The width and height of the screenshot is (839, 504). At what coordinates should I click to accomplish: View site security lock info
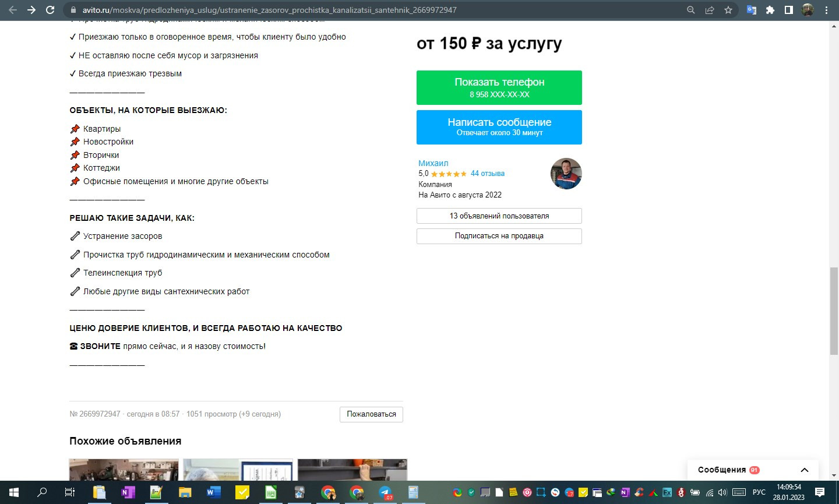pyautogui.click(x=73, y=10)
